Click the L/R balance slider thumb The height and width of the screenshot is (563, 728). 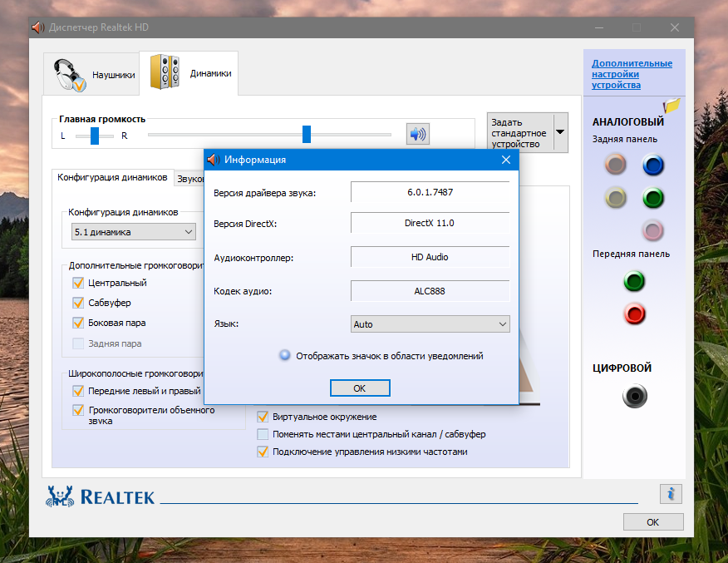(x=95, y=136)
